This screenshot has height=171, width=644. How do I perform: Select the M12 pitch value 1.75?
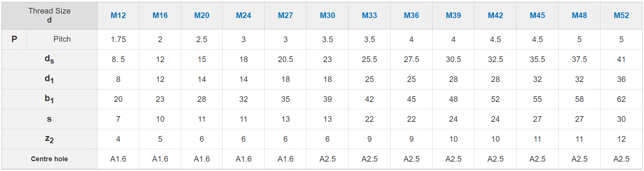tap(118, 39)
